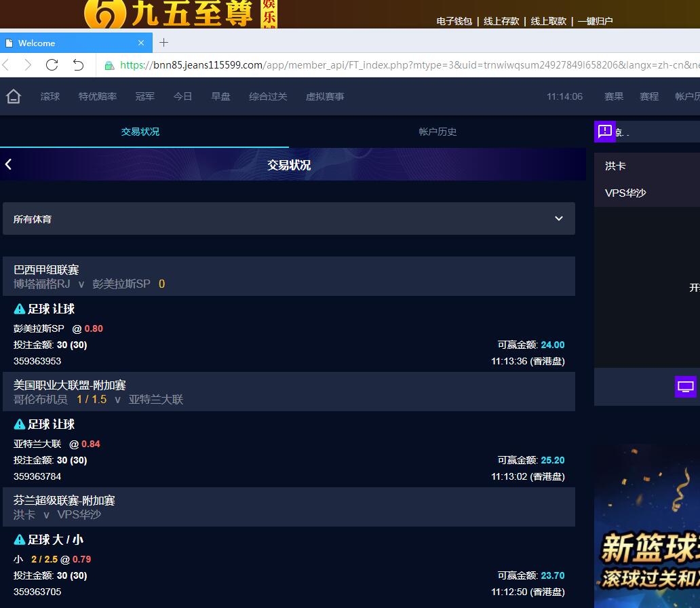Click the 11:14:06 clock display
This screenshot has width=700, height=608.
point(565,96)
